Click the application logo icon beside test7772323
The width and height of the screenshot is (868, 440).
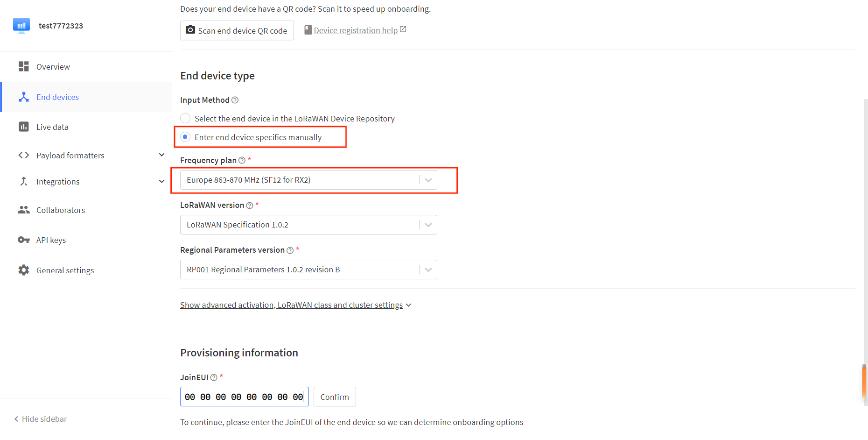click(21, 25)
